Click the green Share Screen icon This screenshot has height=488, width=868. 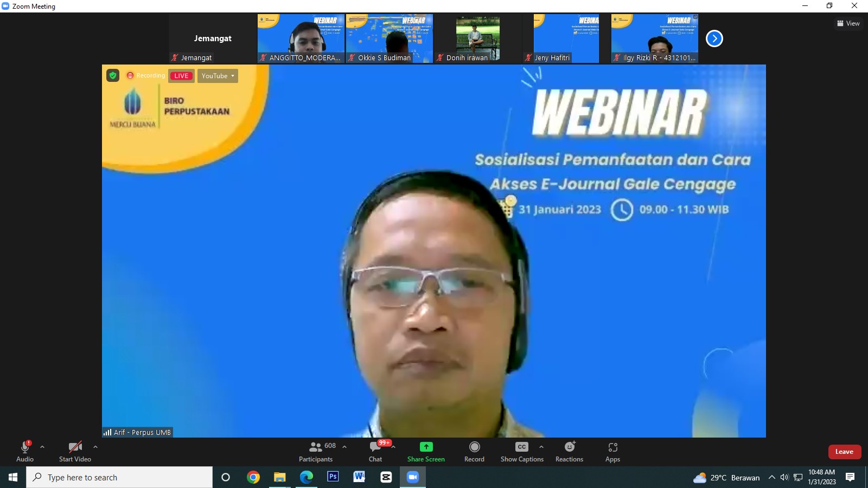426,447
